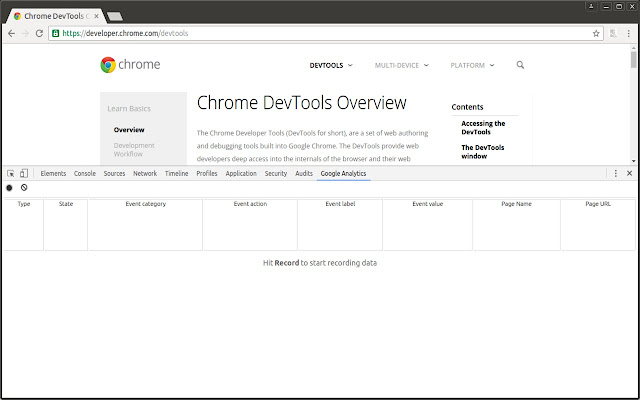Click the Learn Basics sidebar heading
Viewport: 640px width, 400px height.
pos(129,109)
